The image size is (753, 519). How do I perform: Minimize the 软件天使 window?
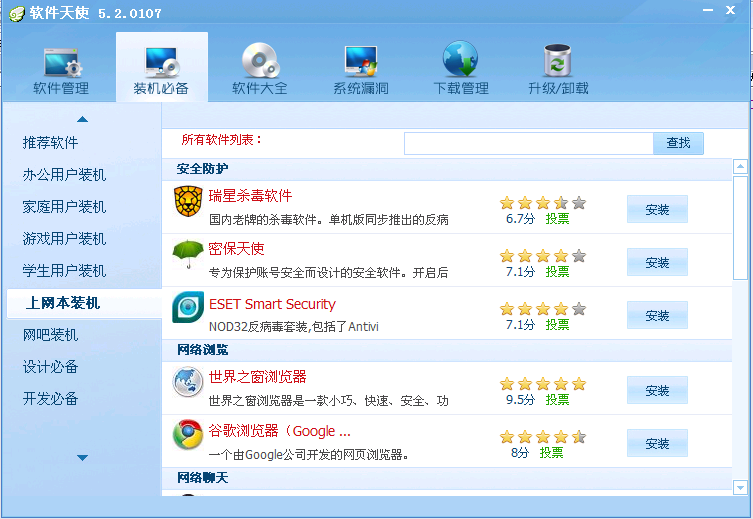708,10
